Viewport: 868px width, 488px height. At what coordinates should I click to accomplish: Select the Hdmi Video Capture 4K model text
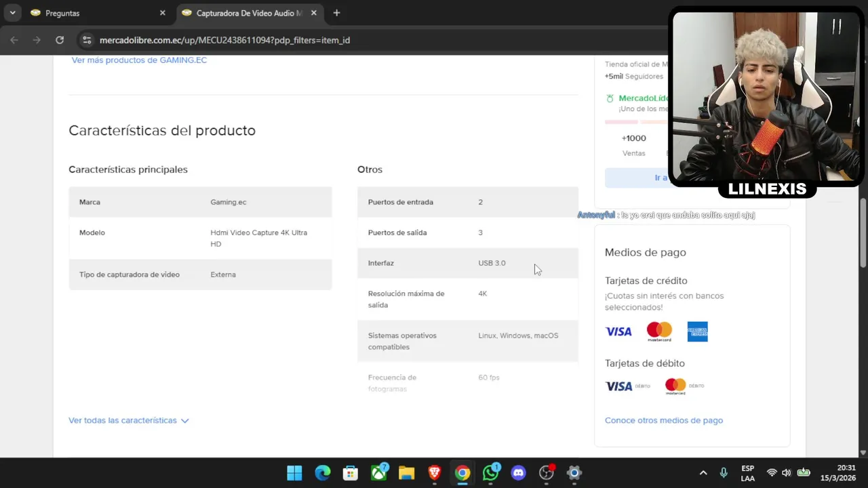tap(259, 238)
